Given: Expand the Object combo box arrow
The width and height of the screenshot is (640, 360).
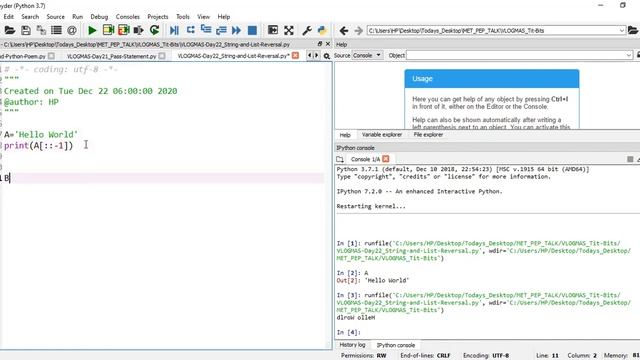Looking at the screenshot, I should coord(629,55).
